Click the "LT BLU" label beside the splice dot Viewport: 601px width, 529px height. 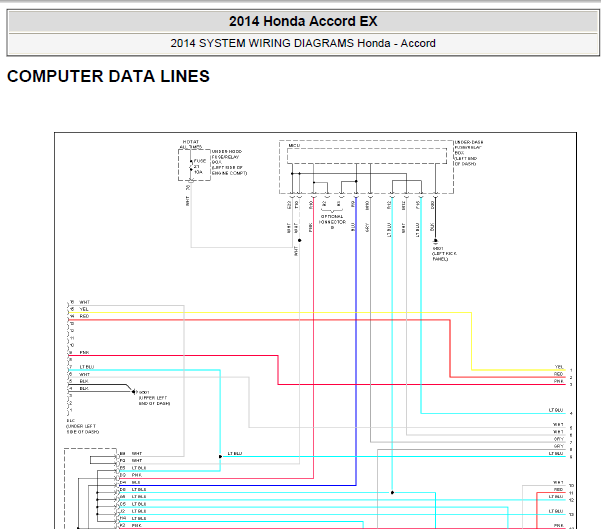click(235, 453)
